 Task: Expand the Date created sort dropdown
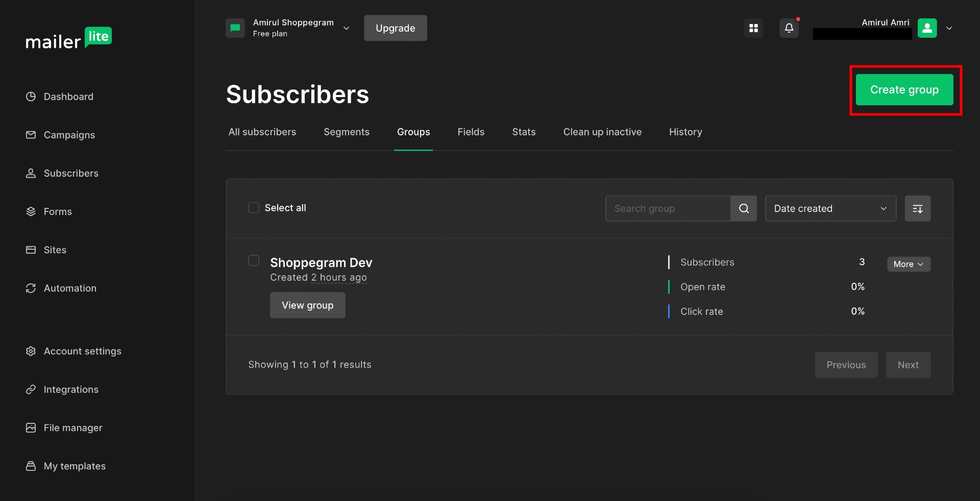(830, 208)
